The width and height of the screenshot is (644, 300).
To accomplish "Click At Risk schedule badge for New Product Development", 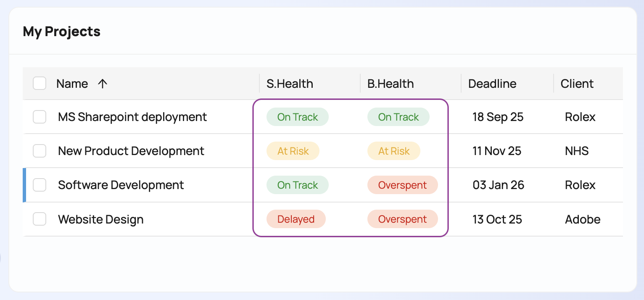I will pos(293,151).
